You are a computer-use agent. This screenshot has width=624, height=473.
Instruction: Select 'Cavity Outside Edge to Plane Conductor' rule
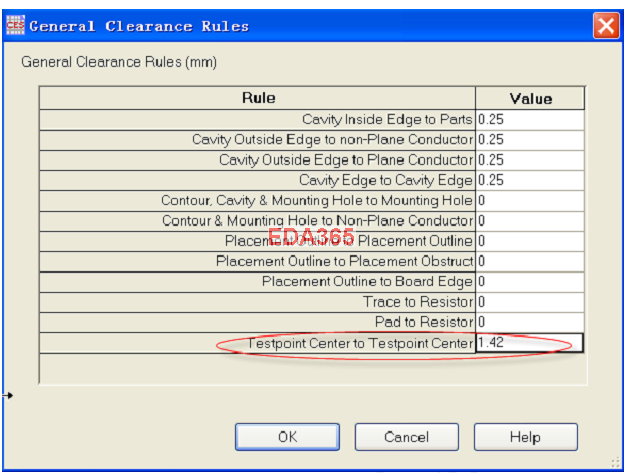[257, 160]
